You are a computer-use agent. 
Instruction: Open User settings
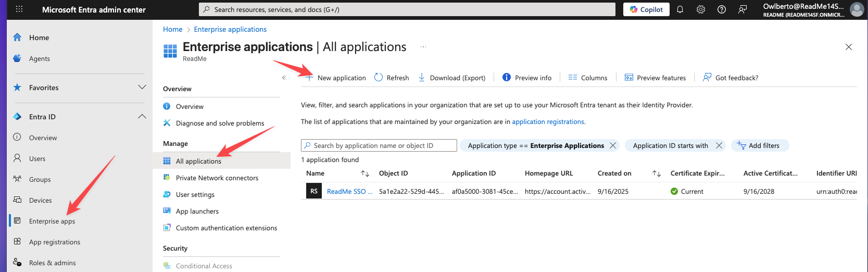(195, 194)
